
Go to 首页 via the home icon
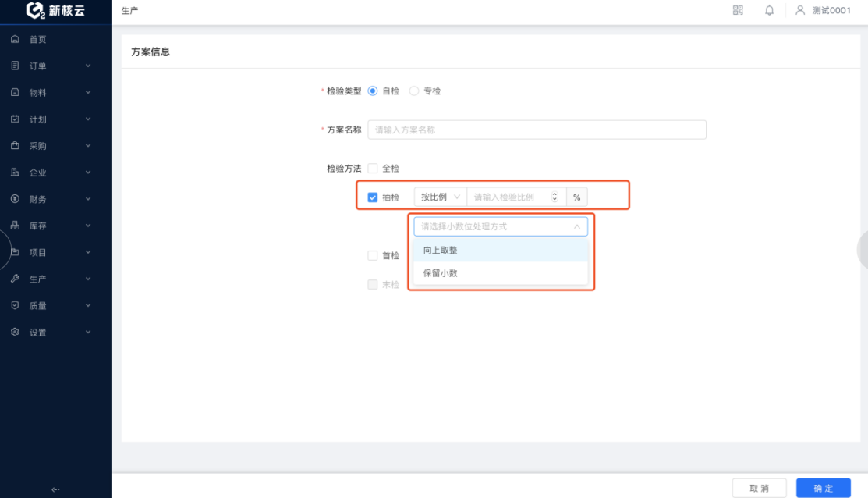tap(15, 39)
